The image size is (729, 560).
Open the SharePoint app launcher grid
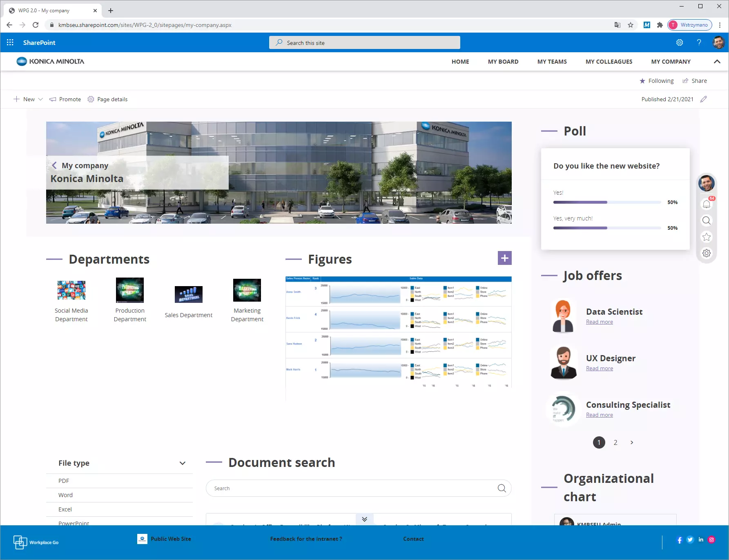(x=10, y=42)
